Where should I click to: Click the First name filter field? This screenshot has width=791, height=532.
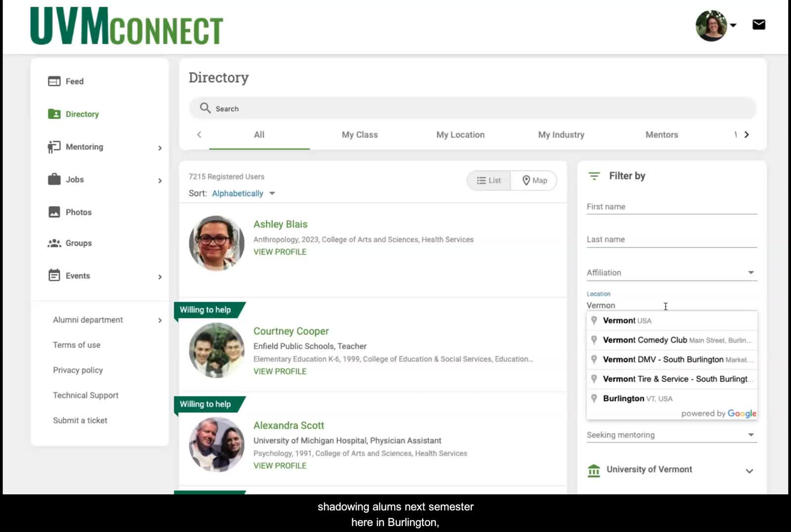pyautogui.click(x=671, y=207)
